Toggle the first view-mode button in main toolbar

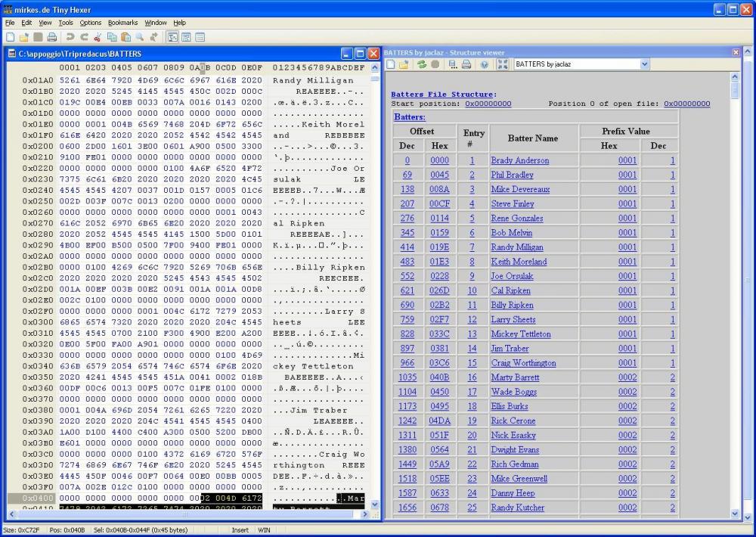[172, 36]
